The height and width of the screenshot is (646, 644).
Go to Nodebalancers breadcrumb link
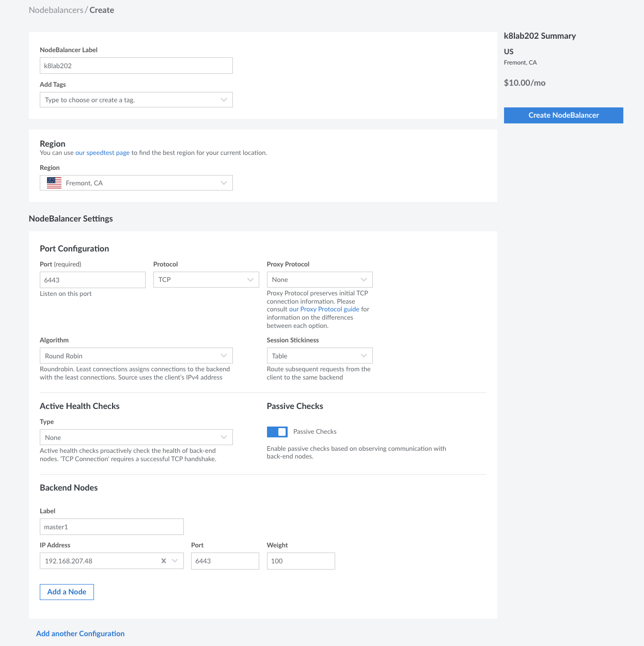(x=56, y=10)
